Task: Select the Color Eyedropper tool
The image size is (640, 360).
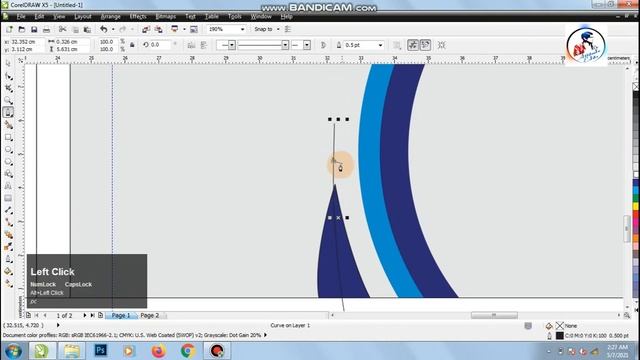Action: [8, 247]
